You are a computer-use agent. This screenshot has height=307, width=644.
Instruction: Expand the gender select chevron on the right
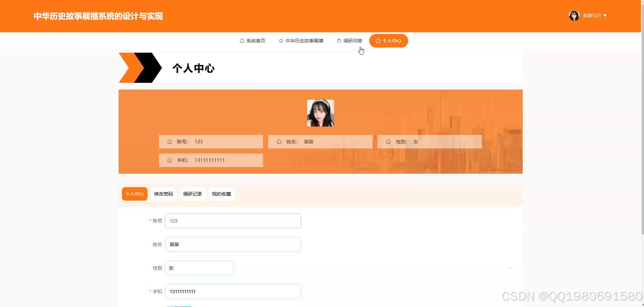tap(510, 268)
